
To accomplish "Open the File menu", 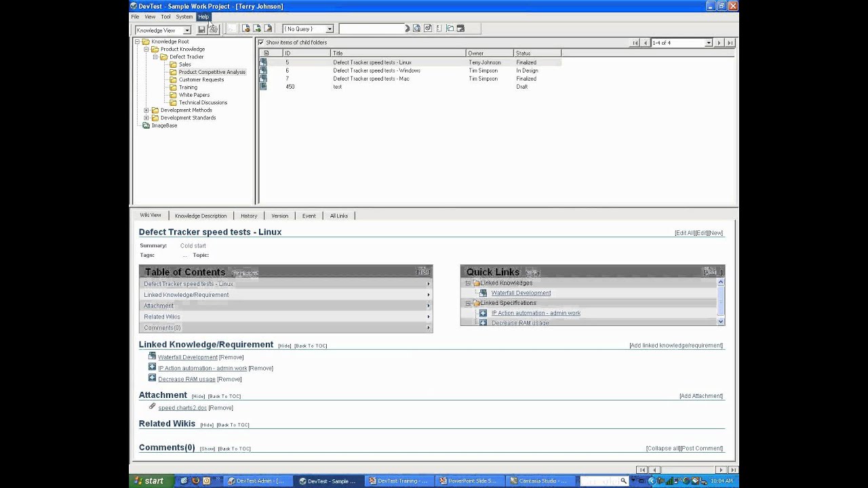I will (x=135, y=16).
